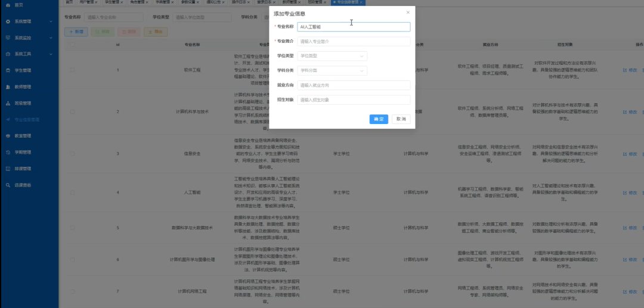Expand the 系统管理 menu chevron
This screenshot has width=644, height=308.
pyautogui.click(x=51, y=21)
